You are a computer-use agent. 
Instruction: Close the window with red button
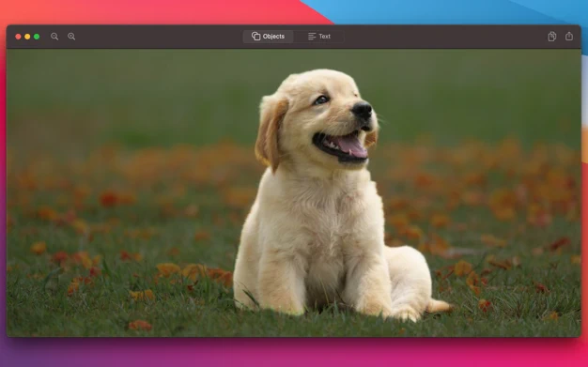tap(18, 37)
